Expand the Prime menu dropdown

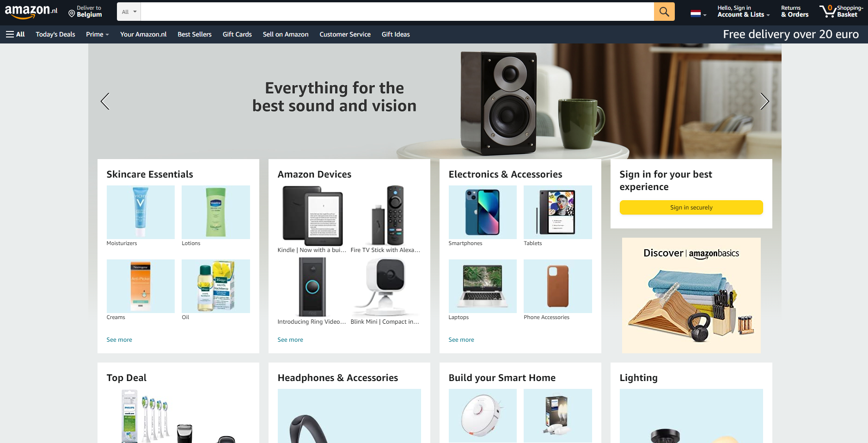point(98,34)
